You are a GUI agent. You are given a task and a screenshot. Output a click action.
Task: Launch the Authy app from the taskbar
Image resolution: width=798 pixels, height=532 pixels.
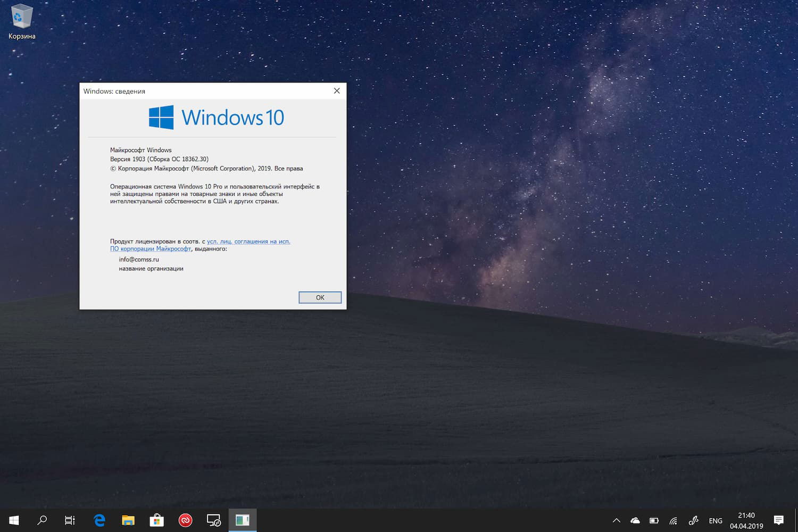tap(185, 520)
